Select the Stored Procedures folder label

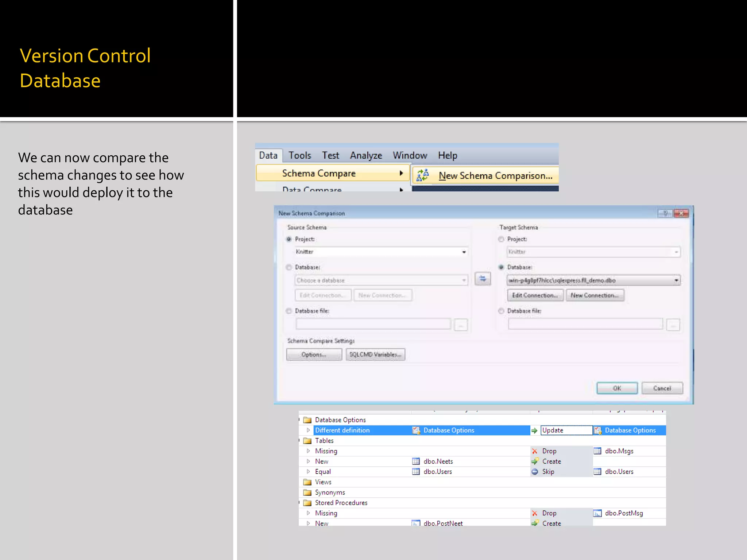[x=341, y=503]
